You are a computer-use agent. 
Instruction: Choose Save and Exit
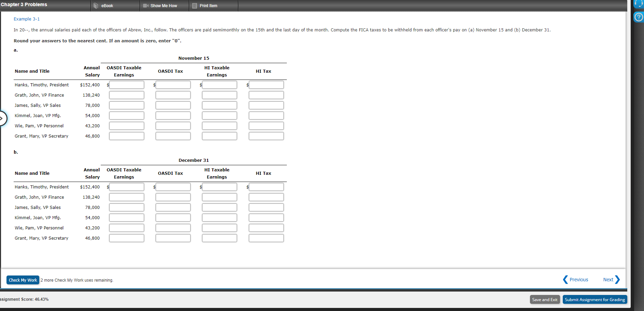point(545,299)
